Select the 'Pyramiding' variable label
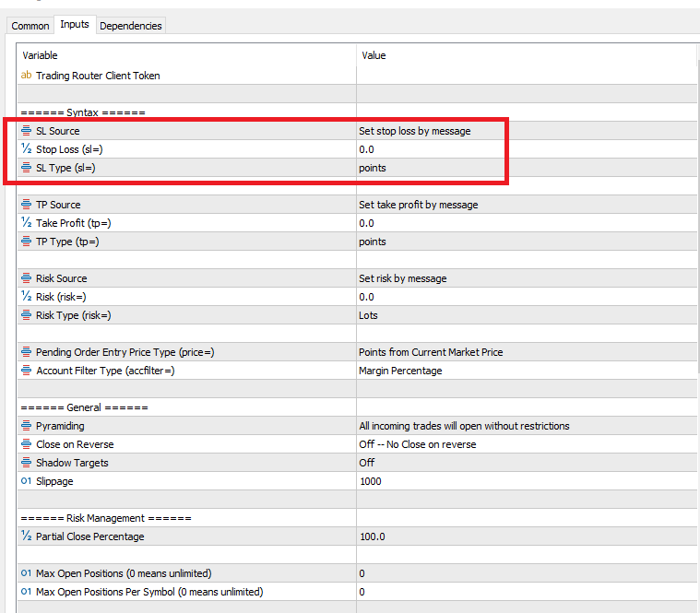700x613 pixels. [60, 426]
